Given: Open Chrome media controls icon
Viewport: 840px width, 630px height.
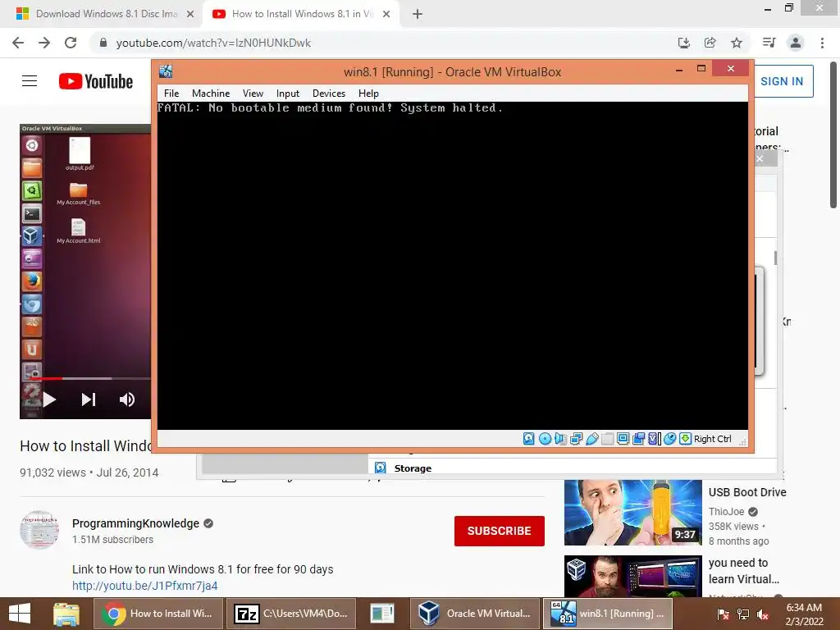Looking at the screenshot, I should click(x=769, y=43).
